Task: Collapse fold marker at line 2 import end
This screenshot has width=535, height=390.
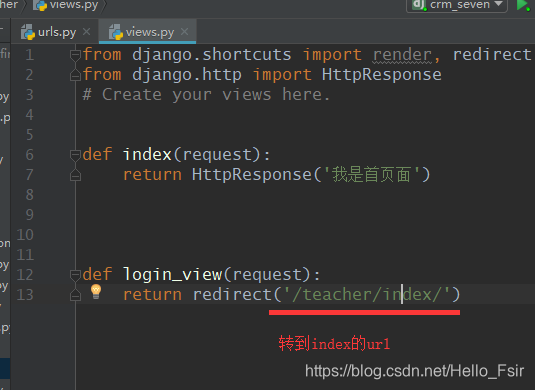Action: (75, 75)
